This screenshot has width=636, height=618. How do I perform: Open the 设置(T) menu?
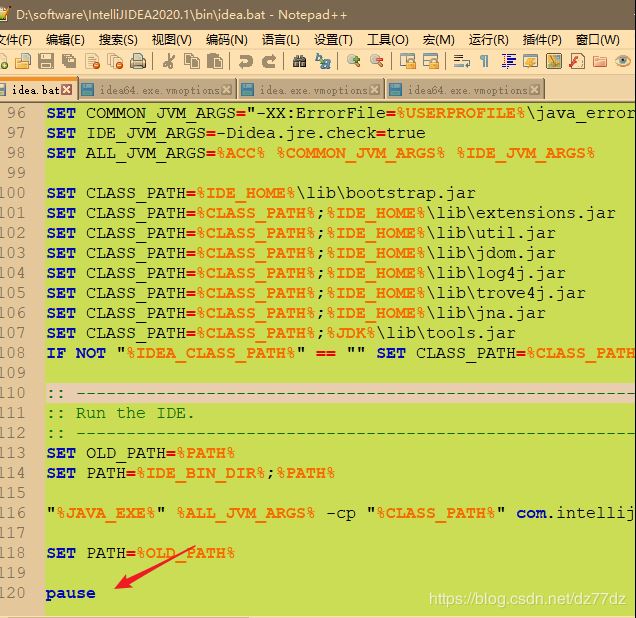tap(333, 40)
